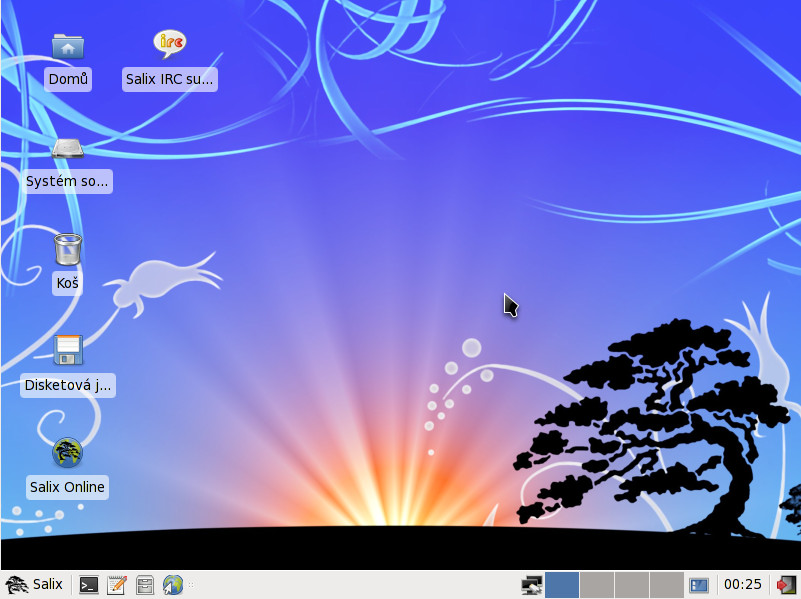Switch to the first (active) workspace
The image size is (801, 599).
pyautogui.click(x=562, y=585)
